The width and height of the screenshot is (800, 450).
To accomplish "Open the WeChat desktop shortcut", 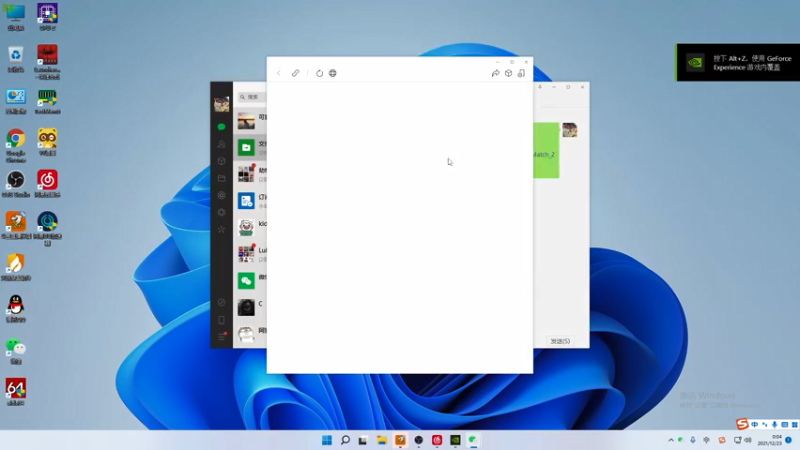I will [x=16, y=351].
